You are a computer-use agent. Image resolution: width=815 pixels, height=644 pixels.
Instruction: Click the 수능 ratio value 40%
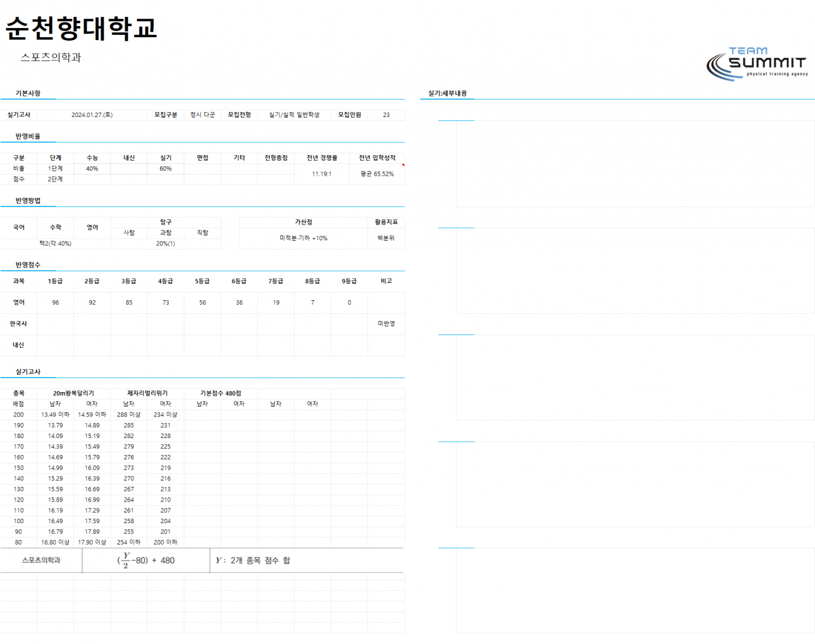pos(92,169)
